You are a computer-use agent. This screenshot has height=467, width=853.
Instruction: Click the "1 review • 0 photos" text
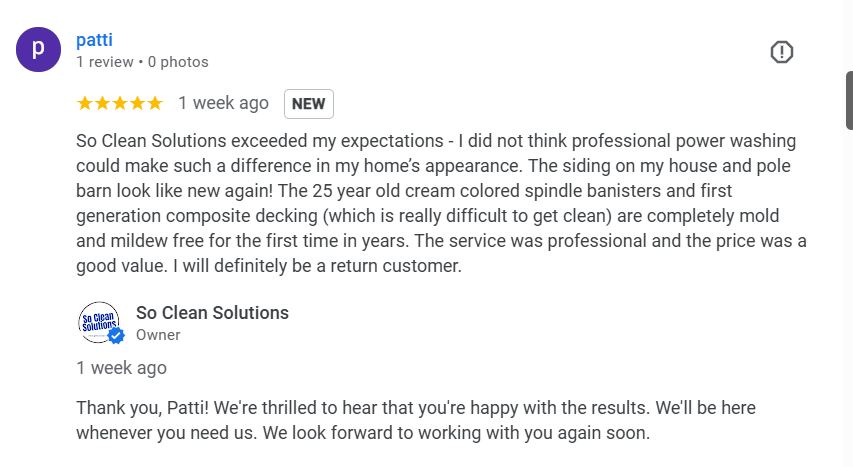pos(142,62)
